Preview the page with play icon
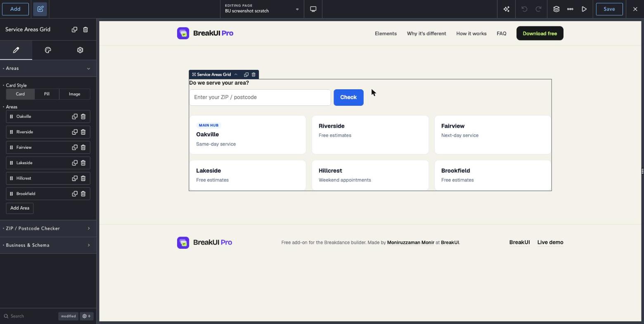This screenshot has height=324, width=644. click(x=584, y=9)
